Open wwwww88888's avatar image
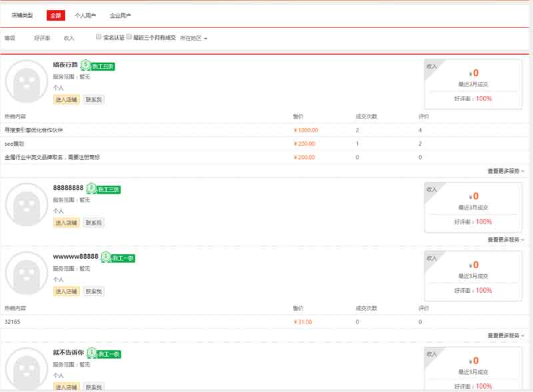This screenshot has height=392, width=533. [x=27, y=274]
